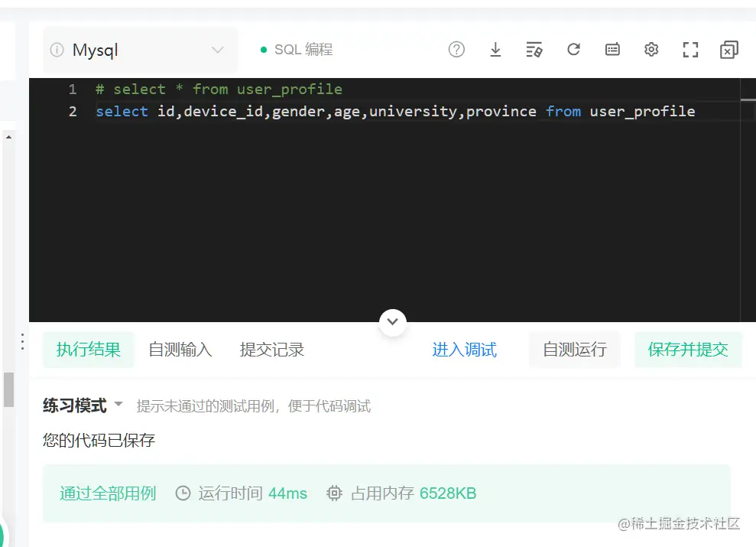The image size is (756, 547).
Task: Click the info icon beside Mysql
Action: click(x=57, y=50)
